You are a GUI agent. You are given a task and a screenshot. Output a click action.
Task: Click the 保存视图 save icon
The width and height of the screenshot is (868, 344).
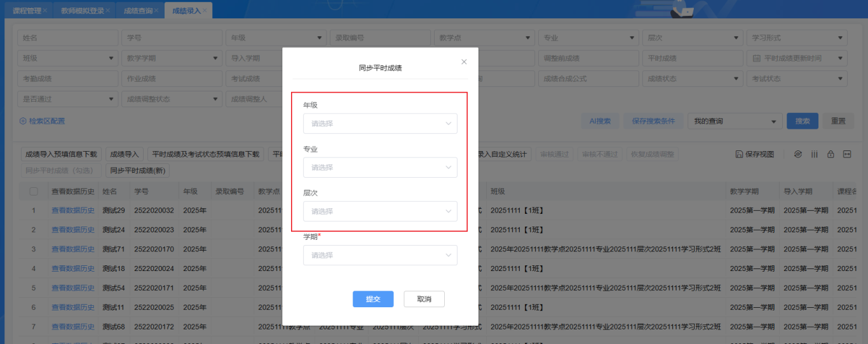tap(739, 154)
